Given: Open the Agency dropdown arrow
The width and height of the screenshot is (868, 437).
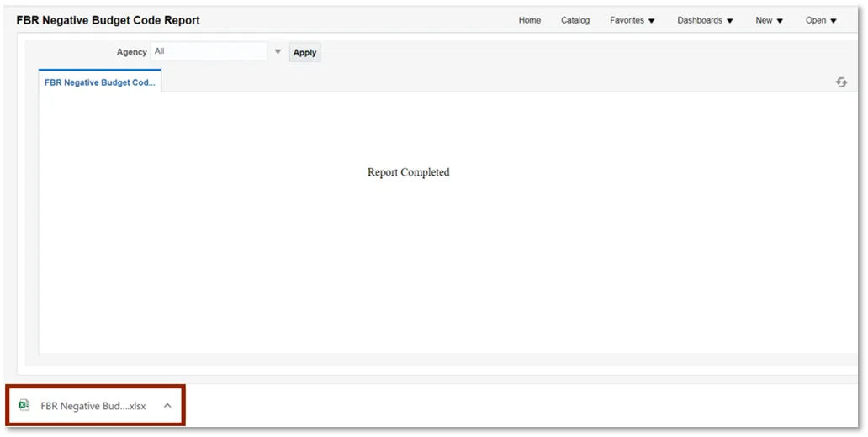Looking at the screenshot, I should (278, 51).
